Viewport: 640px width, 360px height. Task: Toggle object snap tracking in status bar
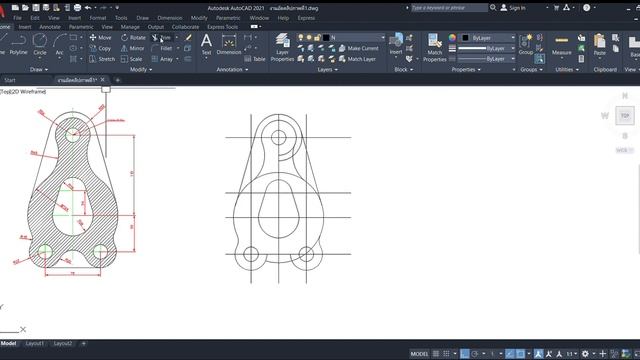click(x=510, y=354)
